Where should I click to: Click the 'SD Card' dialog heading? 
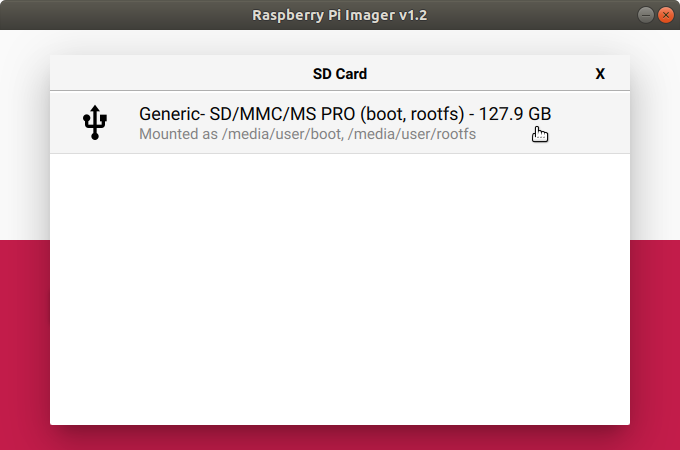[x=340, y=74]
